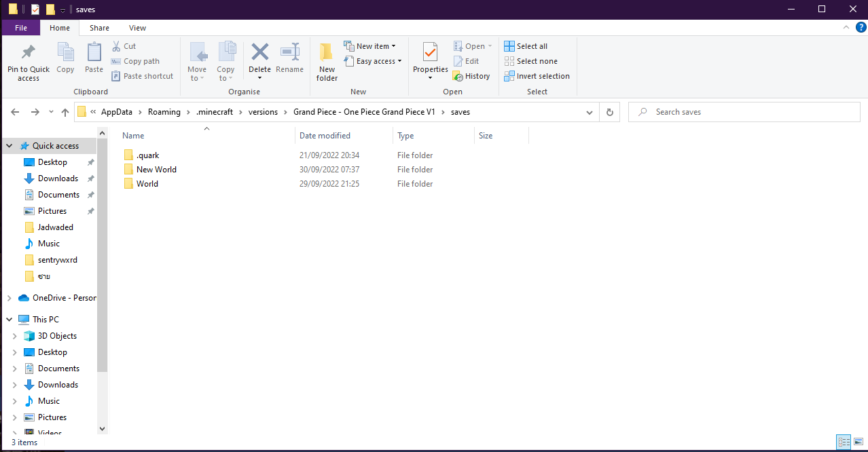Switch to details view icon in status bar
Viewport: 868px width, 452px height.
844,442
